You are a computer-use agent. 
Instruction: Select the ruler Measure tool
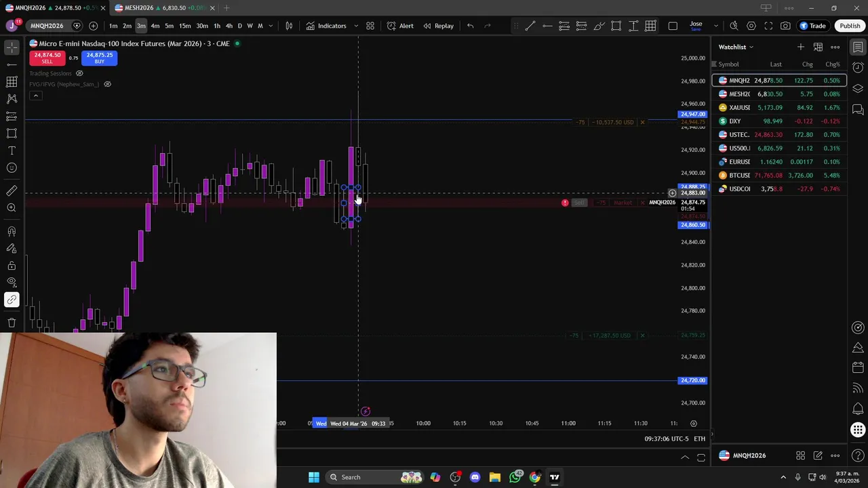[12, 190]
